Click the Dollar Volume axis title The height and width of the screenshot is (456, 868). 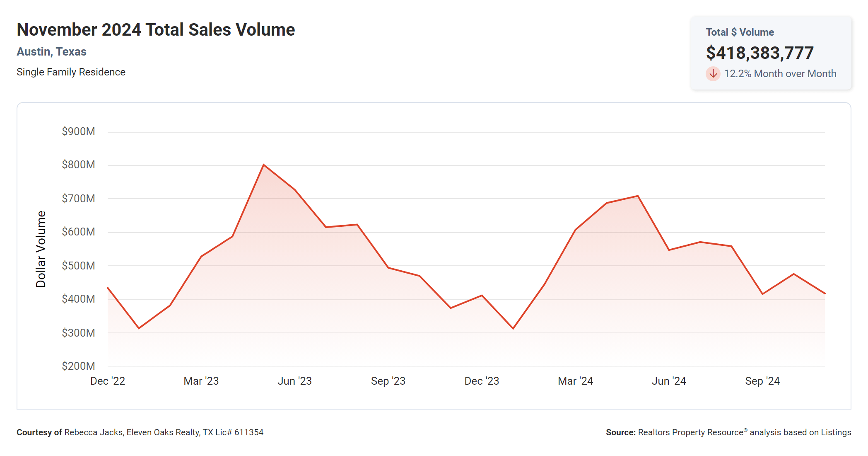41,249
